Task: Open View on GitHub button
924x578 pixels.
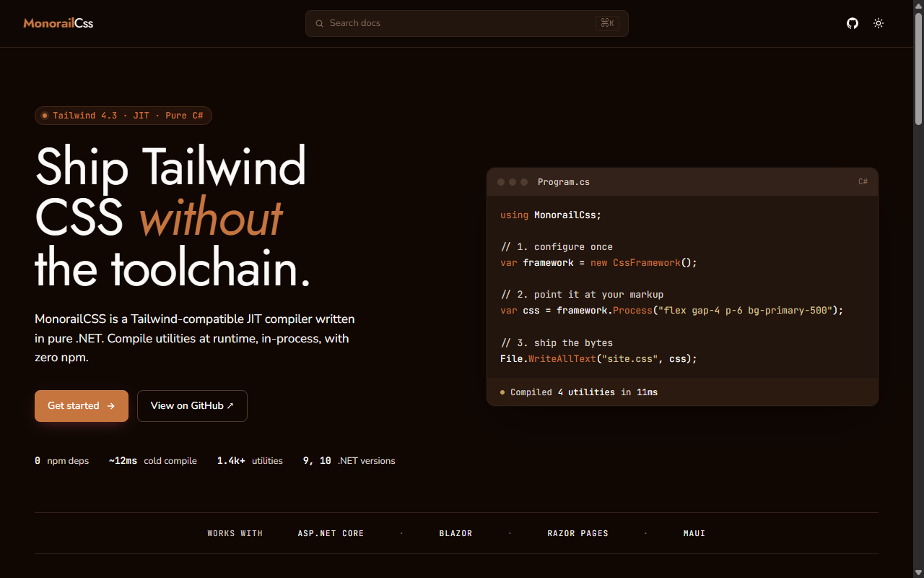Action: click(x=192, y=406)
